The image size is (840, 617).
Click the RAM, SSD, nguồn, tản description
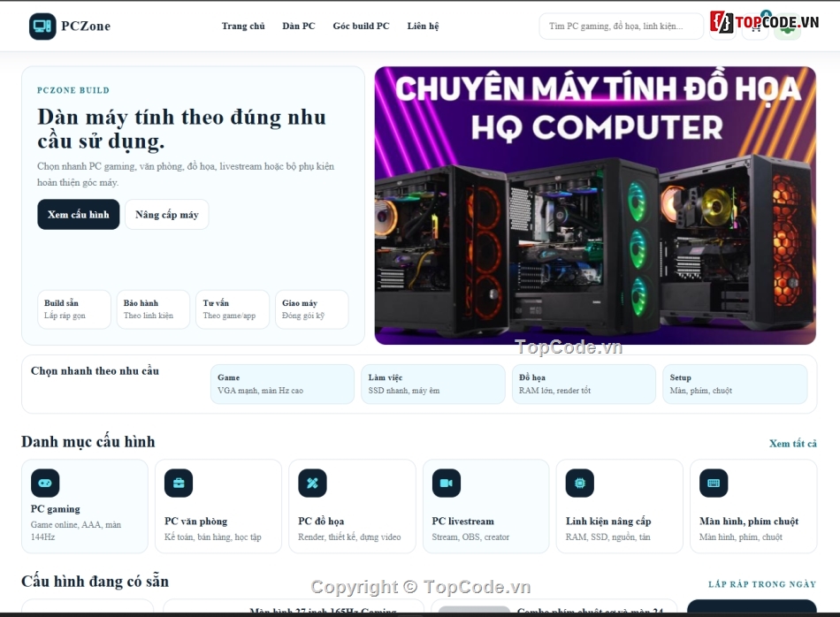coord(608,537)
